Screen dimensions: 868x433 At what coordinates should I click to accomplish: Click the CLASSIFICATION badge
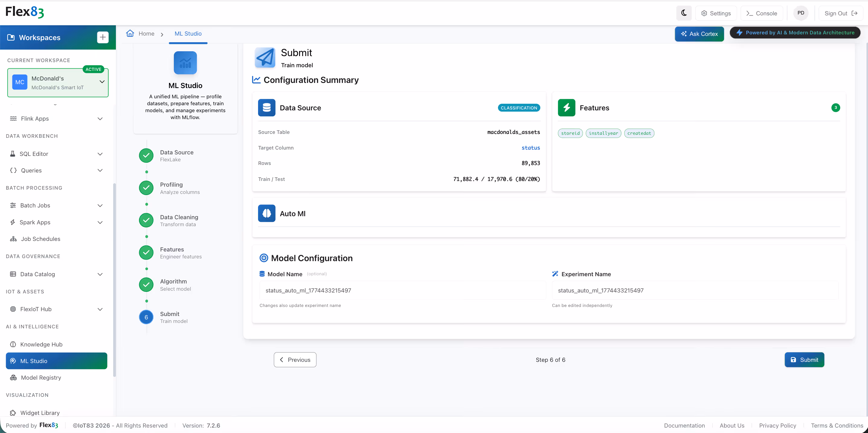coord(519,108)
